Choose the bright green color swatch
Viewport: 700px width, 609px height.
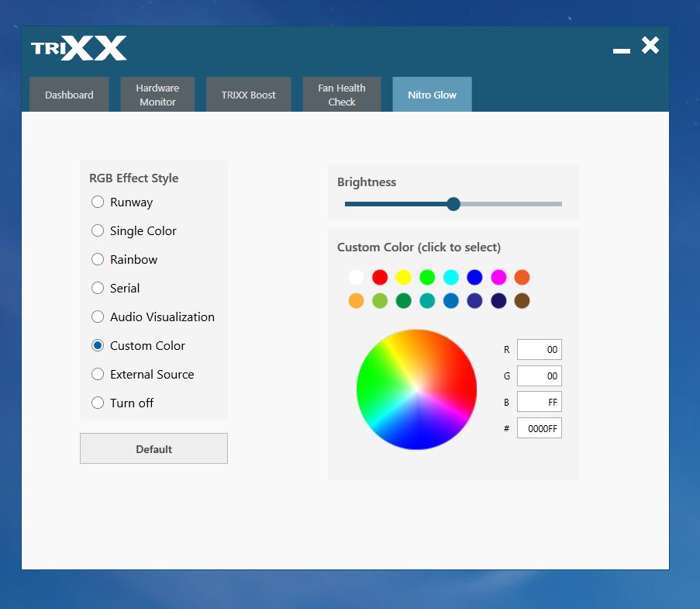pyautogui.click(x=427, y=277)
